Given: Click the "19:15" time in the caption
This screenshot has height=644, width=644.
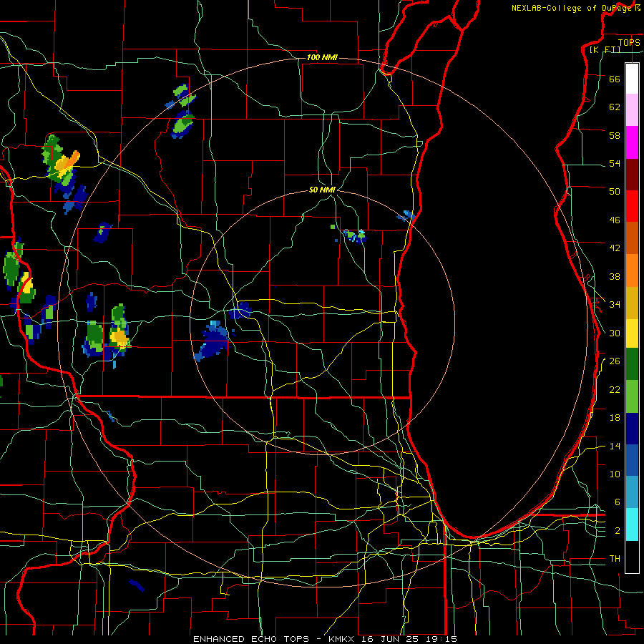Looking at the screenshot, I should tap(442, 639).
